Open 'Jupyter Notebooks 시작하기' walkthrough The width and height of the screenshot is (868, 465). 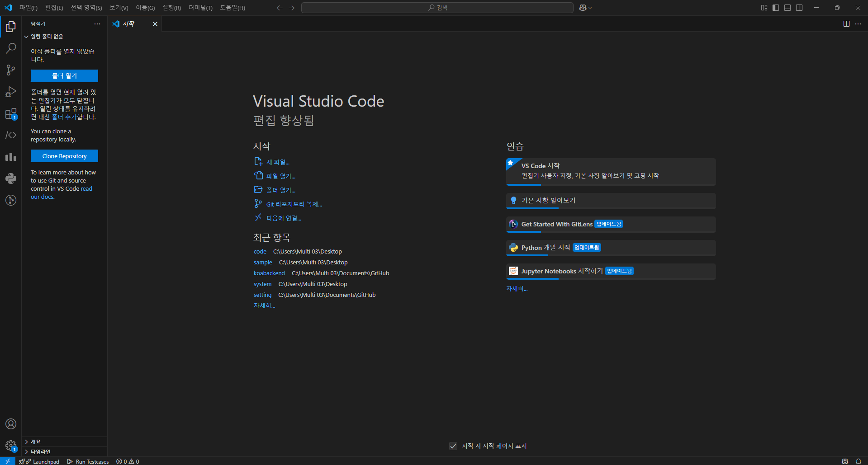click(x=611, y=271)
